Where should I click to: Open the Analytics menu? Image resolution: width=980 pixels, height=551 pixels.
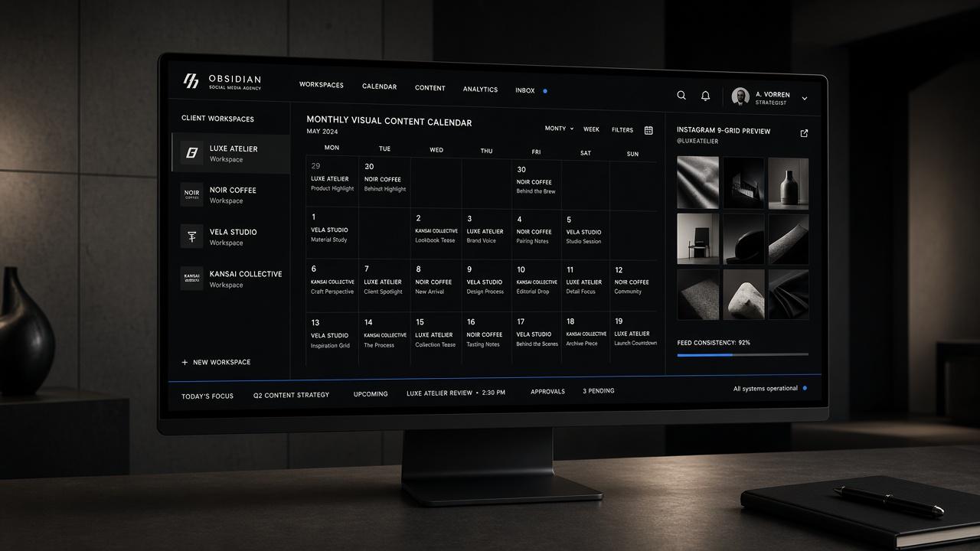pos(480,90)
